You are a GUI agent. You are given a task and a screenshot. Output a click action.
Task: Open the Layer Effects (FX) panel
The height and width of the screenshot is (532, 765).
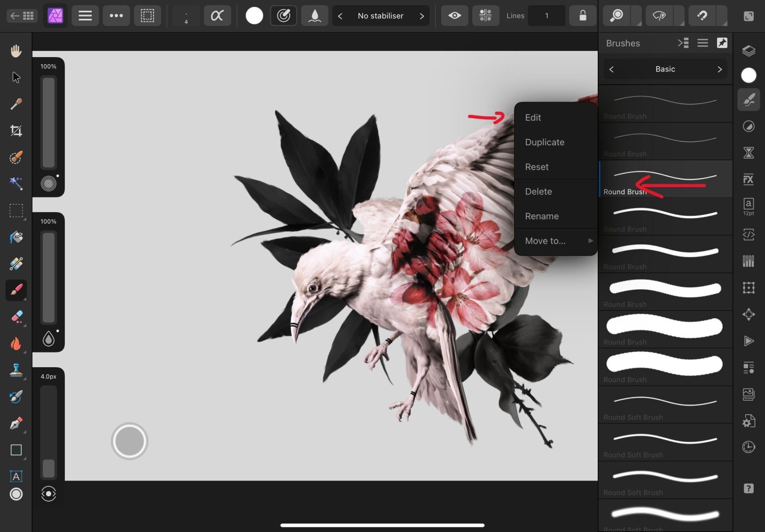(748, 180)
